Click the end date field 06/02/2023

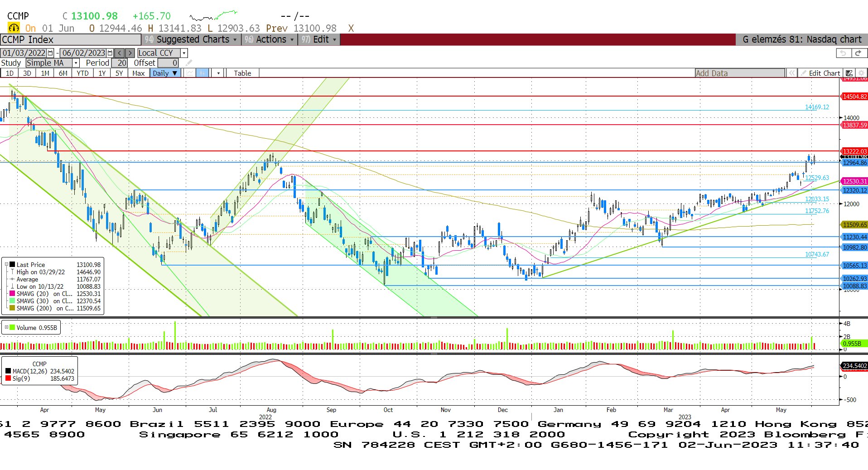click(x=83, y=53)
